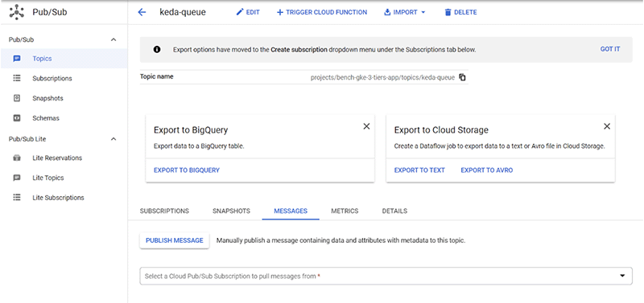Collapse the Pub/Sub Lite section
Viewport: 644px width, 303px height.
114,139
